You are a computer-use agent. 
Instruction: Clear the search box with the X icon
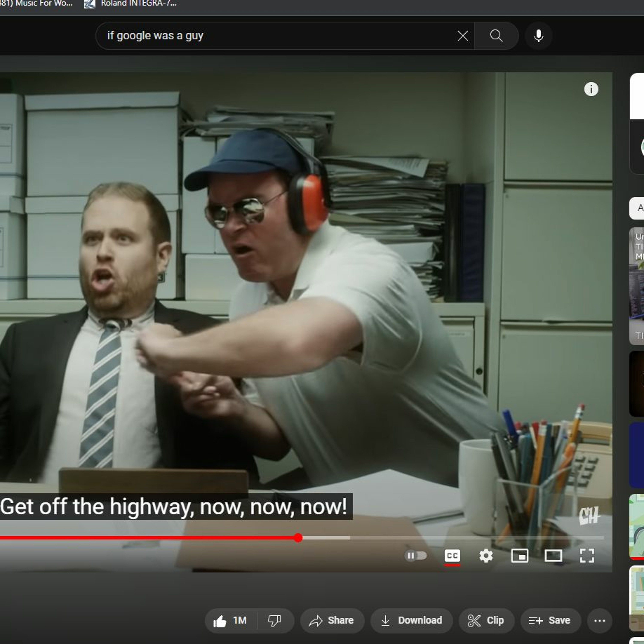463,36
